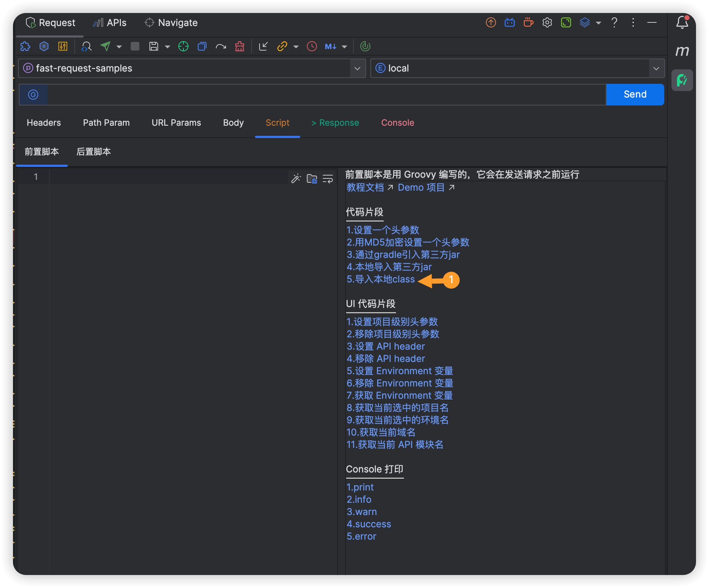Click the green crosshair locate icon
709x588 pixels.
click(x=183, y=46)
